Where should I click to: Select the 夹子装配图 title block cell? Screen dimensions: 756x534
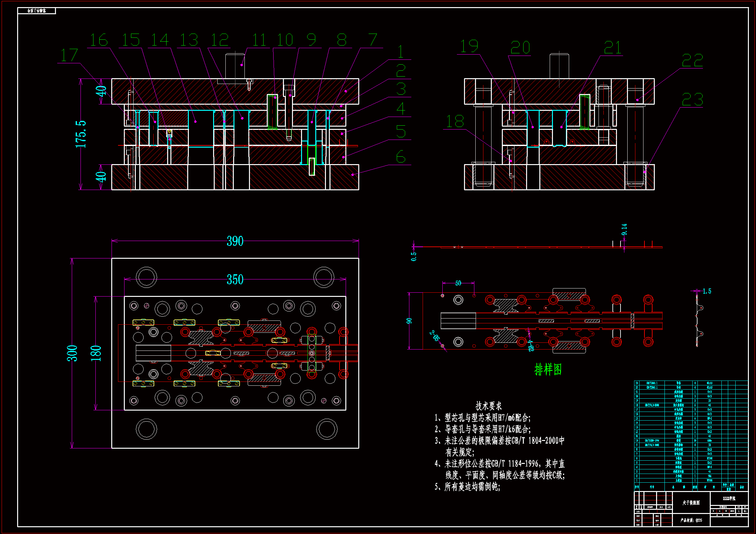point(691,503)
